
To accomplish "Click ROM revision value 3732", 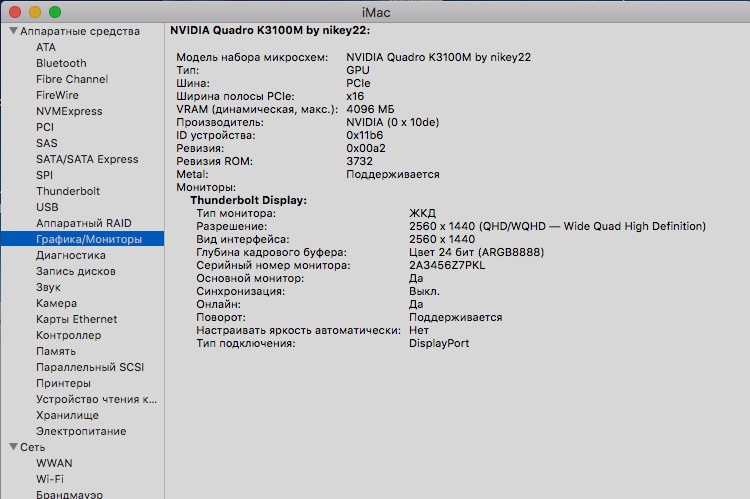I will click(359, 161).
